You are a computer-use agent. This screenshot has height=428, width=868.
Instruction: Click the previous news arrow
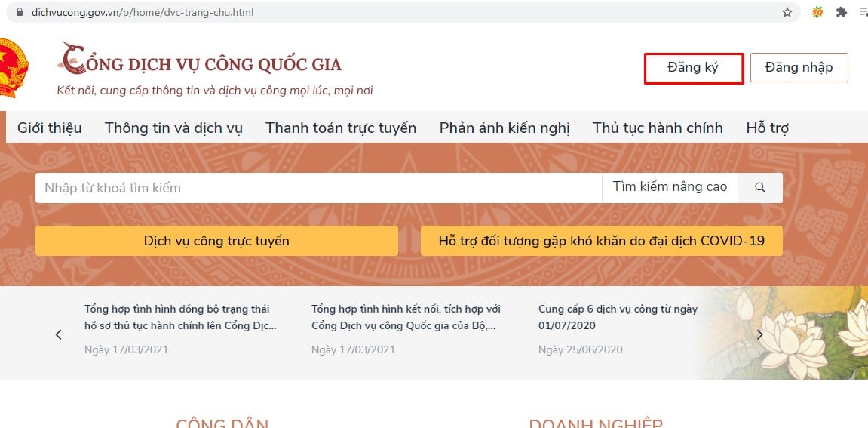(59, 334)
